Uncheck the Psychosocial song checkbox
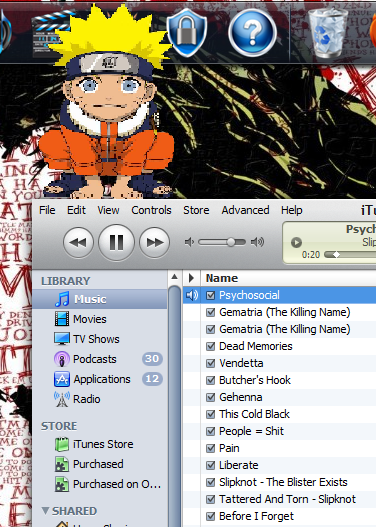376x527 pixels. 210,295
